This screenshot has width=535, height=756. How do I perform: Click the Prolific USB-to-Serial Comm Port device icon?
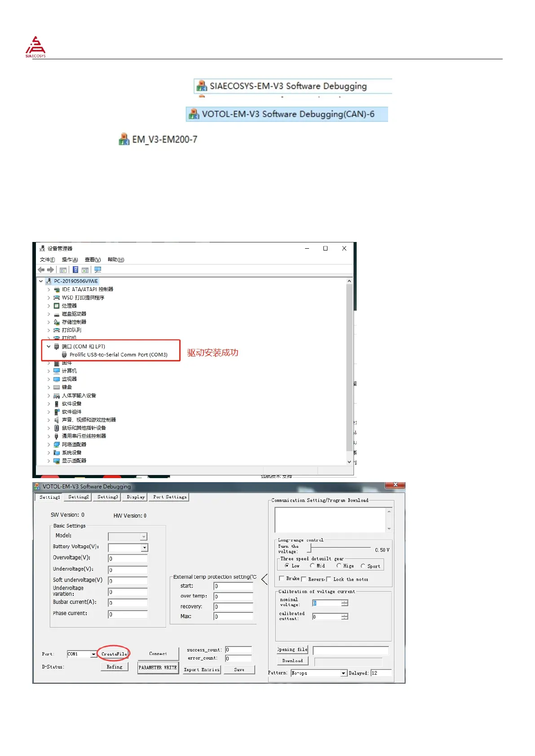point(64,355)
